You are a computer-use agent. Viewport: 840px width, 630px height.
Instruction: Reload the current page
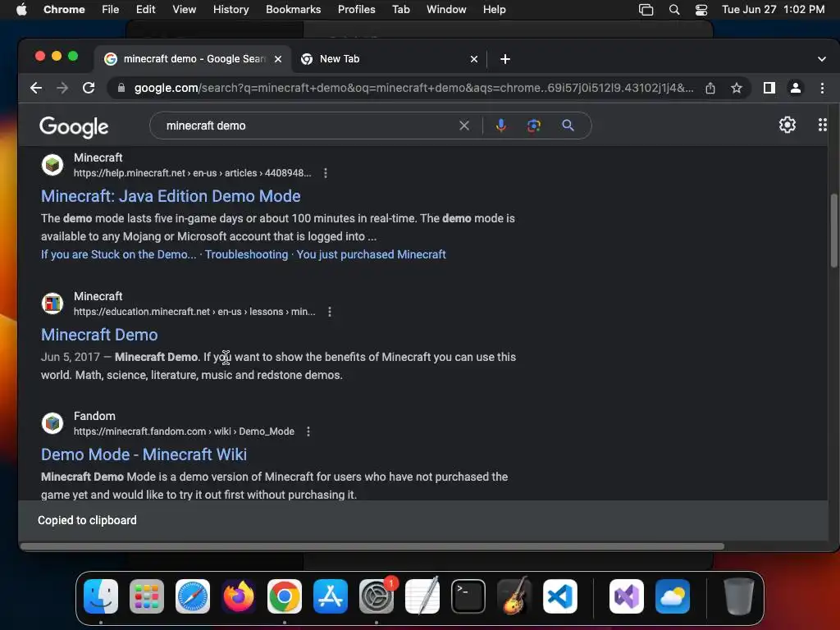89,88
